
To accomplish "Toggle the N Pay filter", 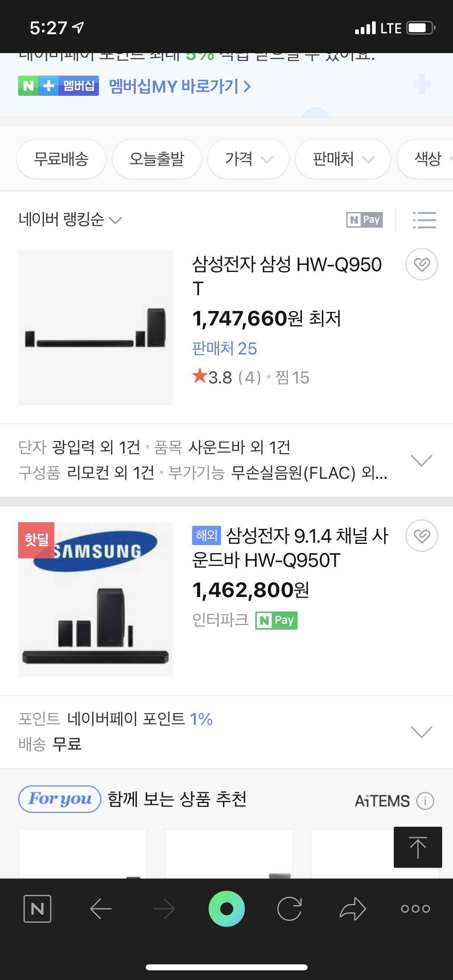I will pos(364,220).
